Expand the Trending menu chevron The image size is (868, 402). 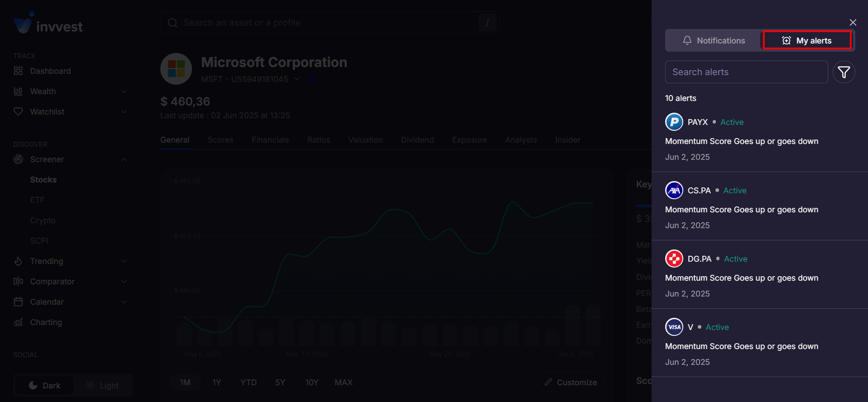click(x=124, y=261)
